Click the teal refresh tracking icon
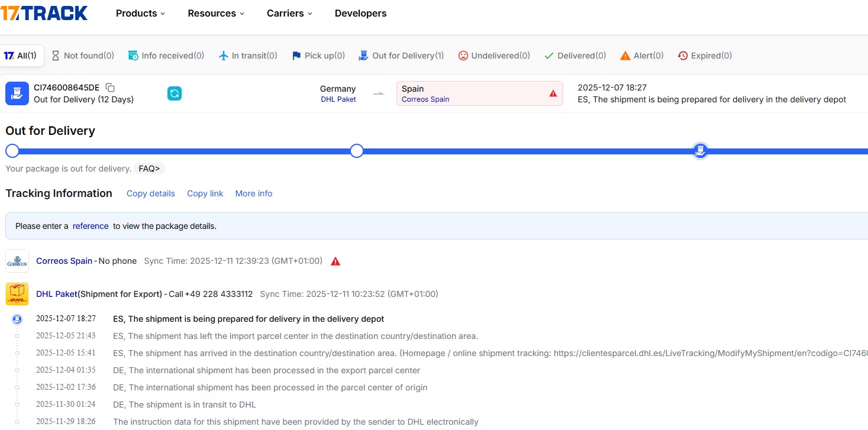The width and height of the screenshot is (868, 430). (175, 93)
